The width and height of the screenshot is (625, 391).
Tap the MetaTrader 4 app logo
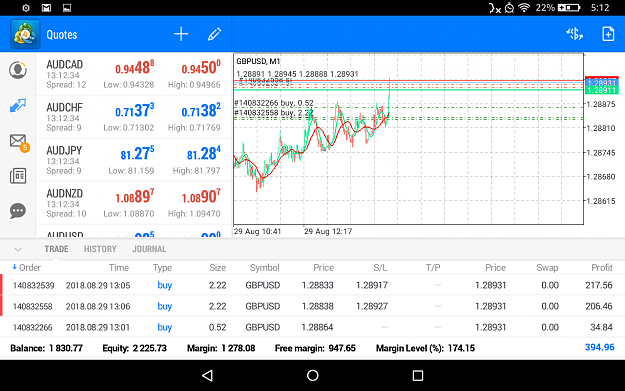pos(25,34)
